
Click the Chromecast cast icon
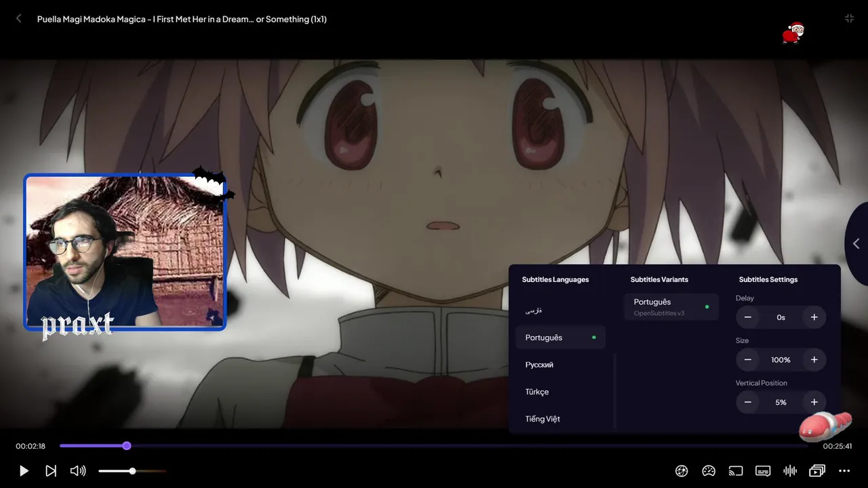tap(736, 470)
